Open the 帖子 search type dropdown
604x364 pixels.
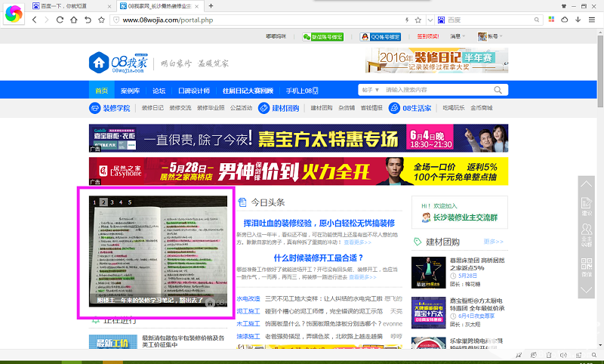tap(370, 89)
